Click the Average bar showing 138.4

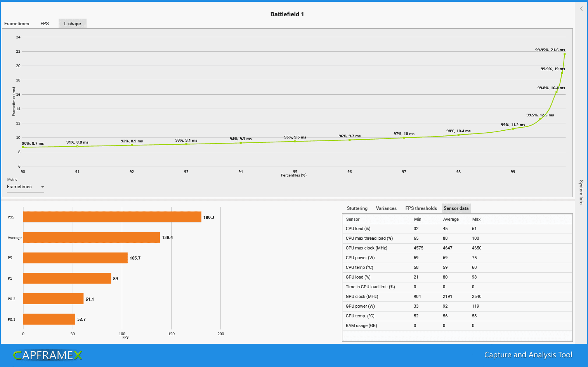coord(92,237)
